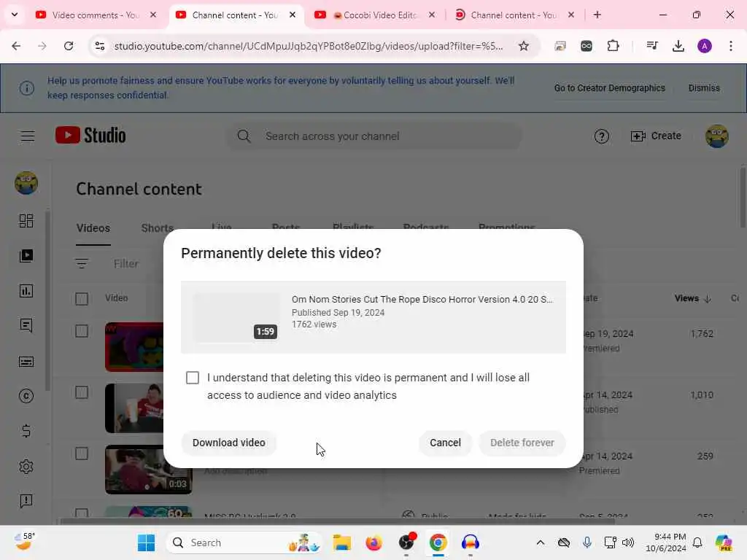Tick the deletion acknowledgment checkbox in the dialog
The height and width of the screenshot is (560, 747).
coord(193,378)
